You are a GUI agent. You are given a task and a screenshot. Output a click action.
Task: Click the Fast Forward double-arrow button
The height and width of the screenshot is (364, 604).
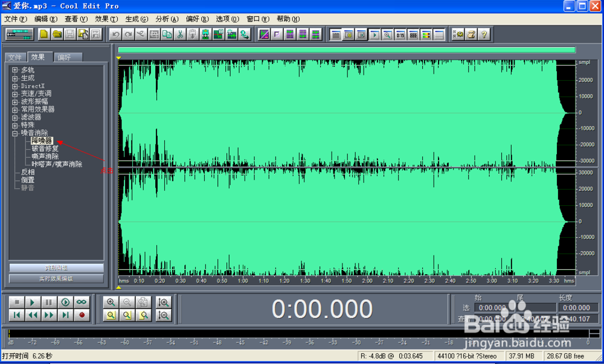(49, 315)
